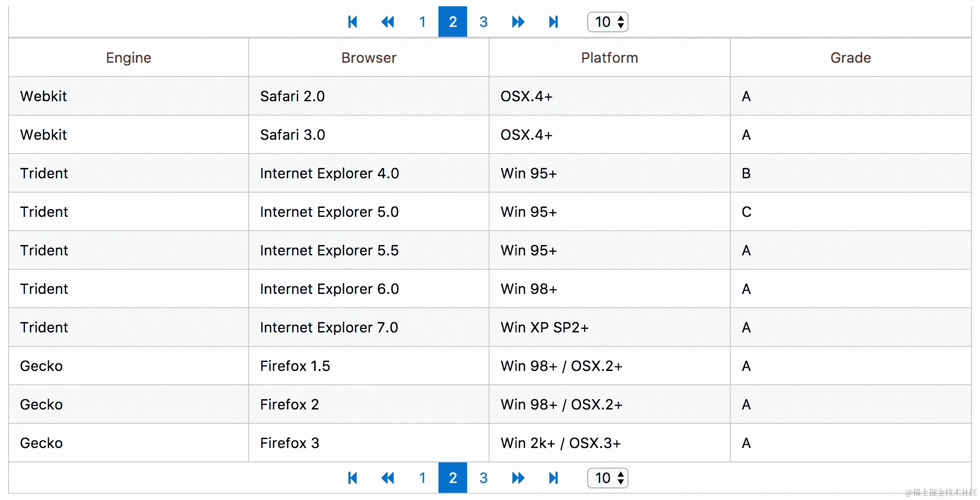Open the top page-size dropdown showing 10
The image size is (980, 500).
coord(608,22)
